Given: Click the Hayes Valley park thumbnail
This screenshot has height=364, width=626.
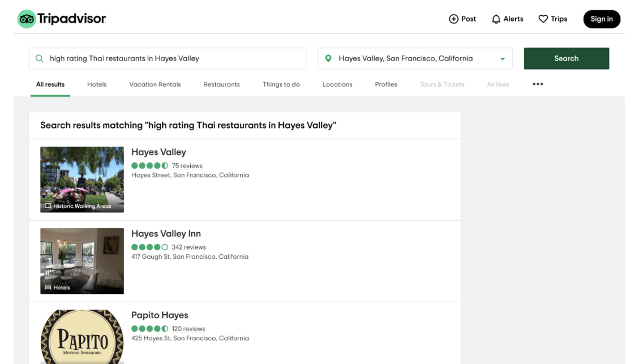Looking at the screenshot, I should [82, 179].
